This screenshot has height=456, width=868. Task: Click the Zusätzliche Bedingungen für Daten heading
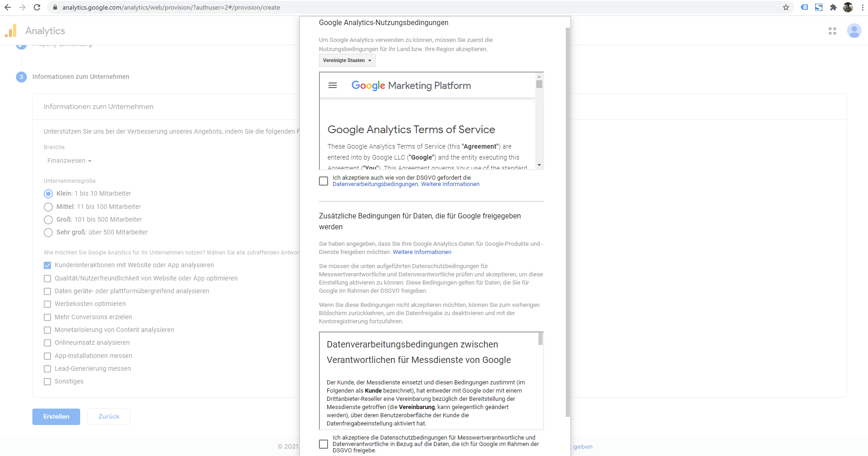point(420,221)
